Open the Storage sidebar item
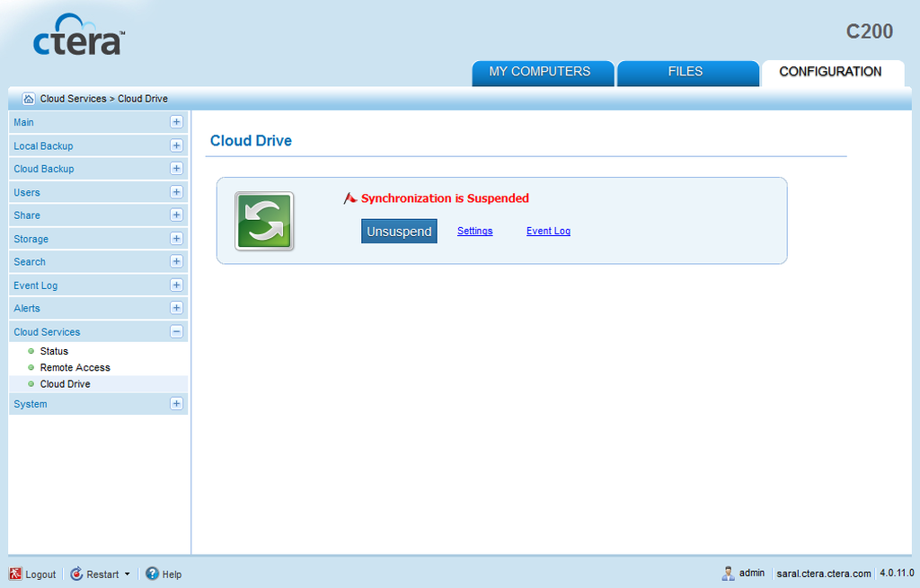Screen dimensions: 920x588 pyautogui.click(x=31, y=239)
